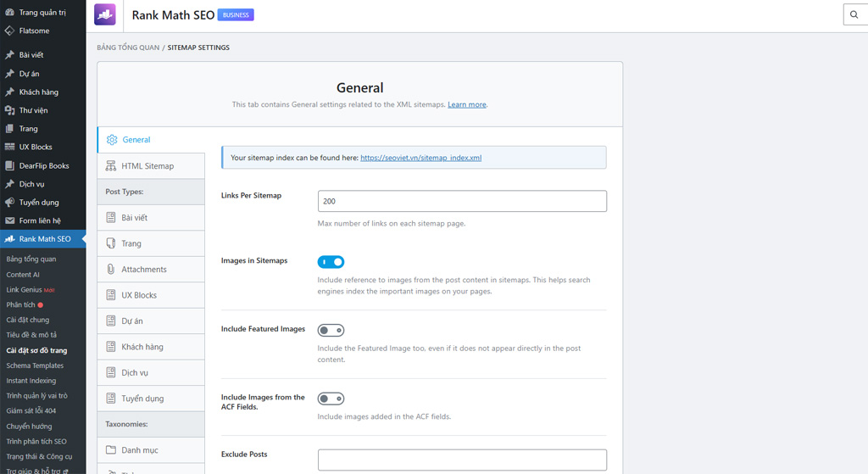
Task: Click the BUSINESS badge
Action: (236, 15)
